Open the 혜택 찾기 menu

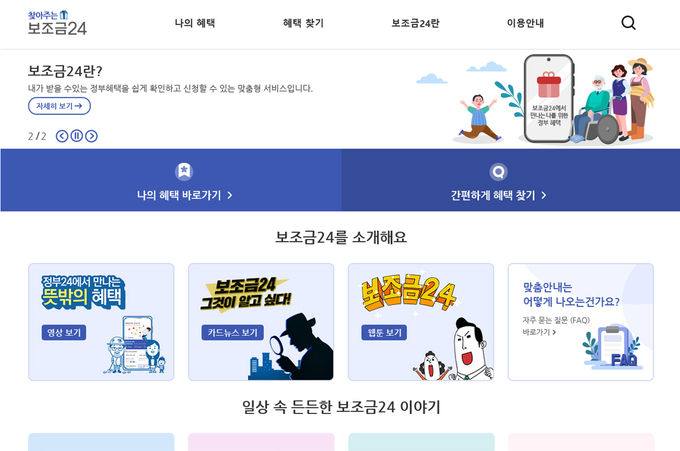[x=303, y=23]
